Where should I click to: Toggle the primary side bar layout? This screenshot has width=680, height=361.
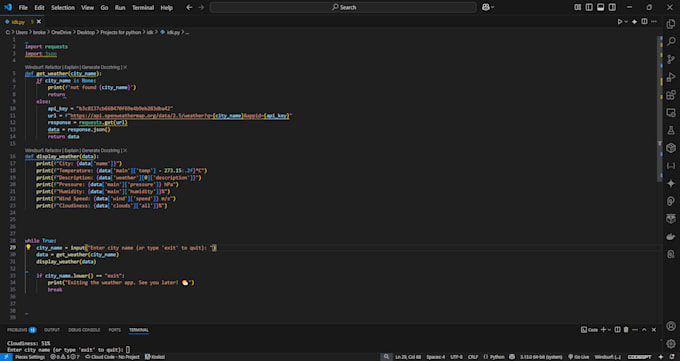(x=589, y=7)
